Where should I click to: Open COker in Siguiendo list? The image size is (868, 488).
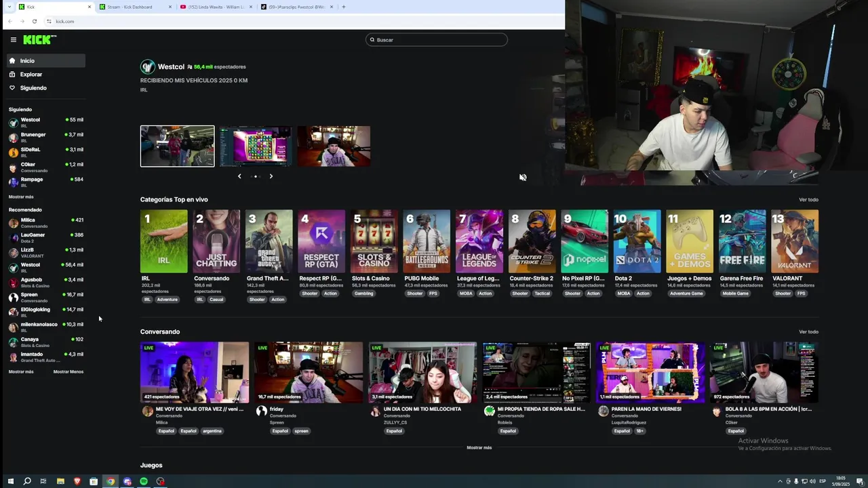[46, 167]
